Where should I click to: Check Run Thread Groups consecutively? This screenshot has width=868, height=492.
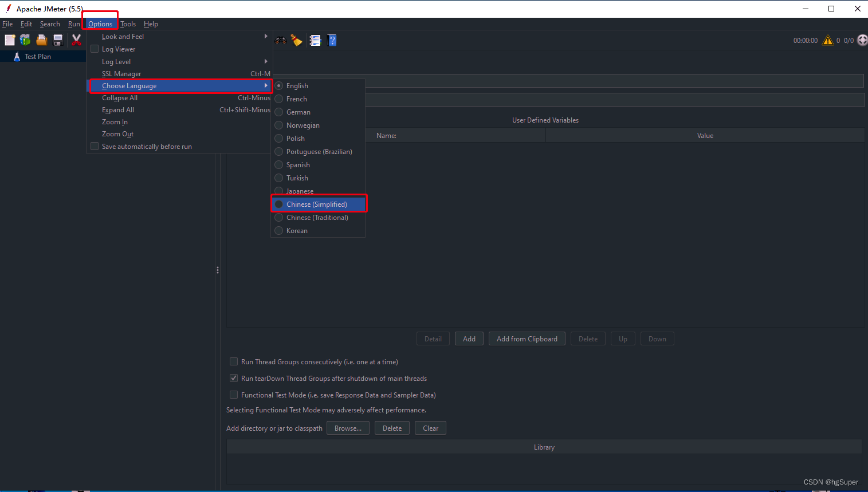pyautogui.click(x=234, y=362)
